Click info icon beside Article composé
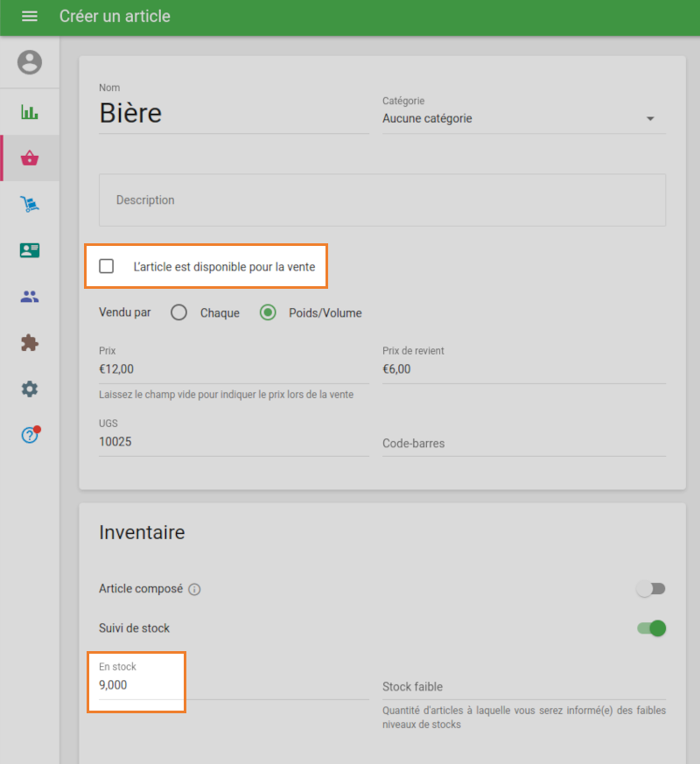The image size is (700, 764). 194,590
